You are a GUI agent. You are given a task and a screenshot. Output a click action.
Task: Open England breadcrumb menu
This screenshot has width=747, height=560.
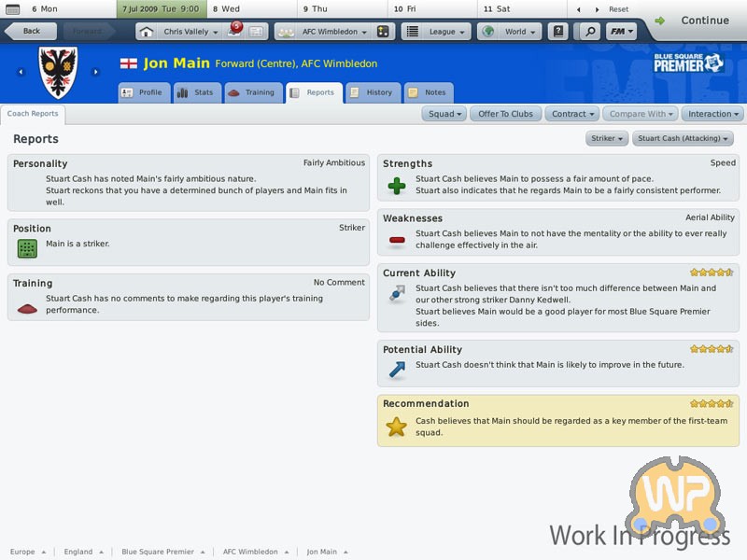[x=83, y=552]
